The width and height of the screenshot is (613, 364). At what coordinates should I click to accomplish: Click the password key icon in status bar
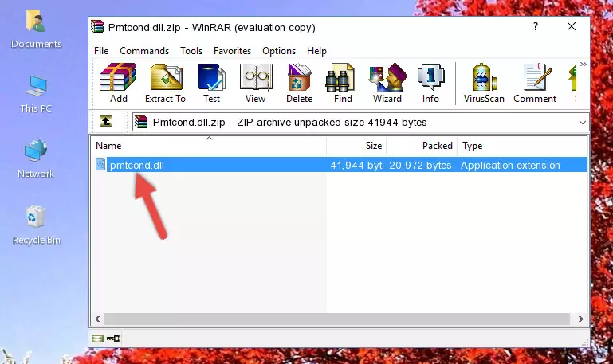pos(113,339)
